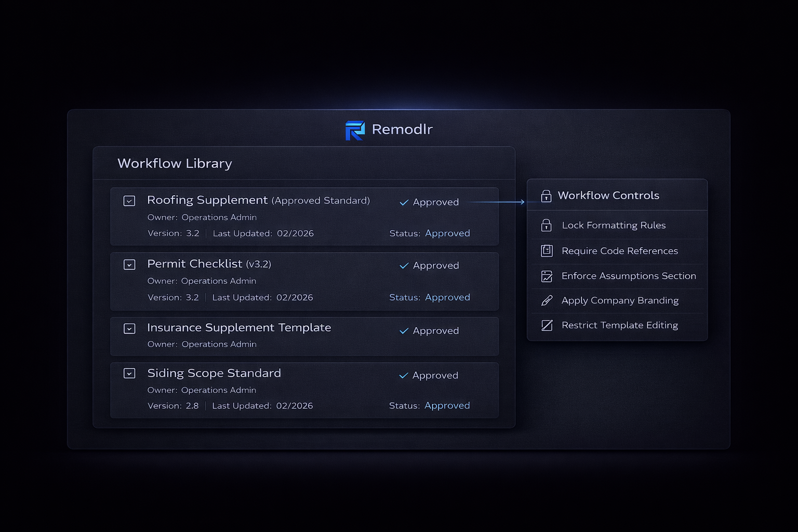Viewport: 798px width, 532px height.
Task: Open the Workflow Controls panel
Action: [x=608, y=195]
